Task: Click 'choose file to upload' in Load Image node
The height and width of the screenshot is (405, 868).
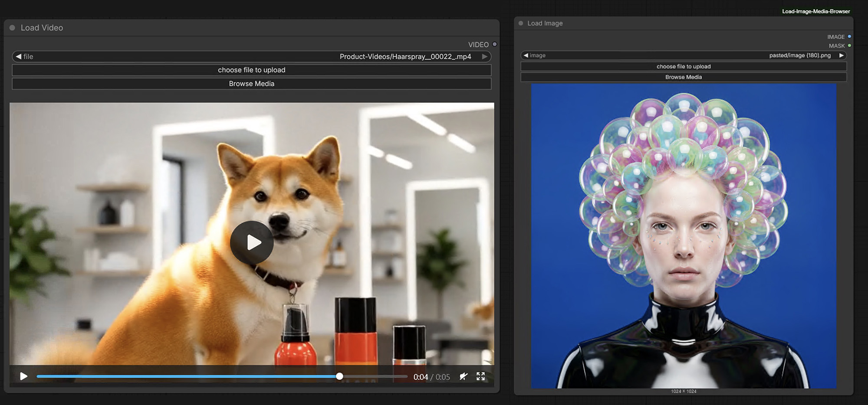Action: click(x=684, y=66)
